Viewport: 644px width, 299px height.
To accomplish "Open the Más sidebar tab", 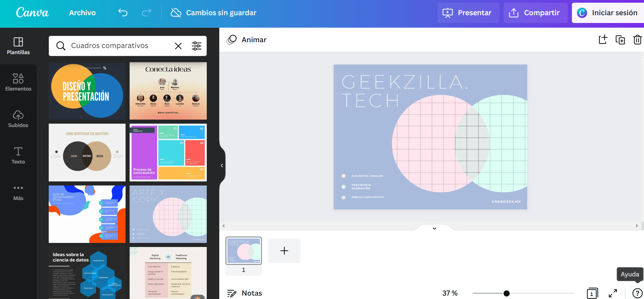I will click(x=18, y=192).
